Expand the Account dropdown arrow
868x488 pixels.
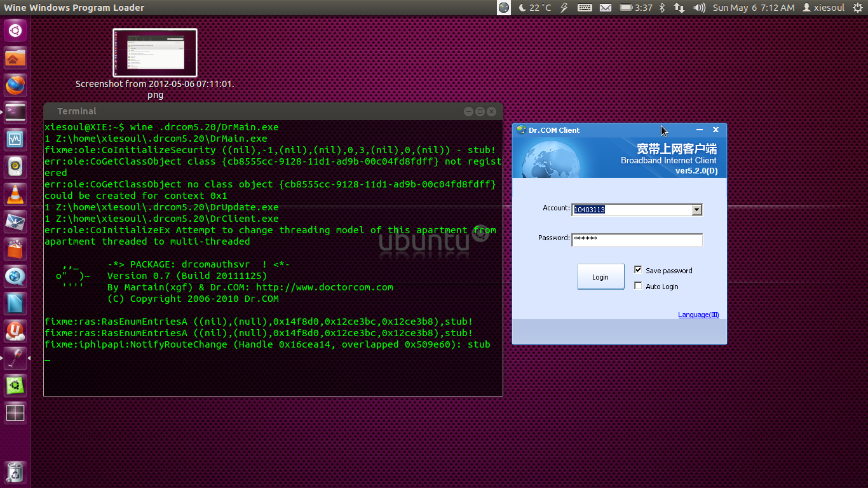[x=696, y=210]
